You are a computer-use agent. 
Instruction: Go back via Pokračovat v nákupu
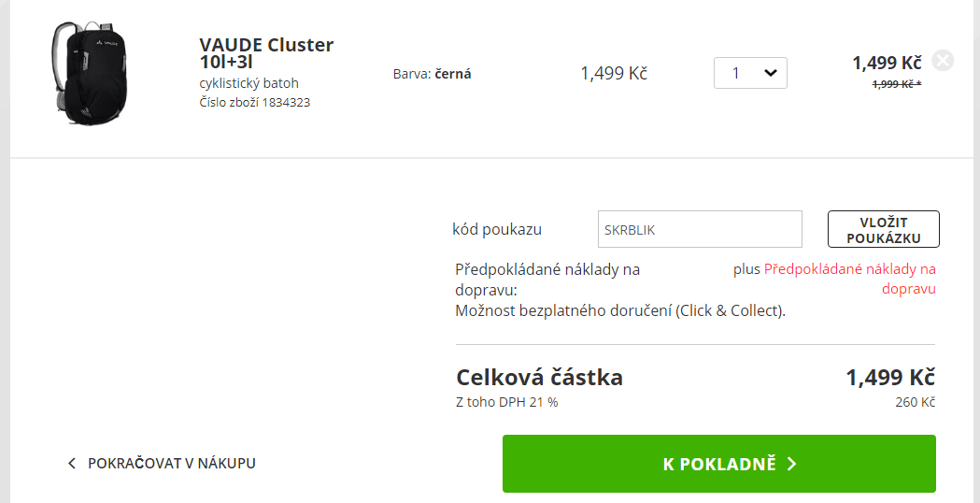pyautogui.click(x=162, y=464)
